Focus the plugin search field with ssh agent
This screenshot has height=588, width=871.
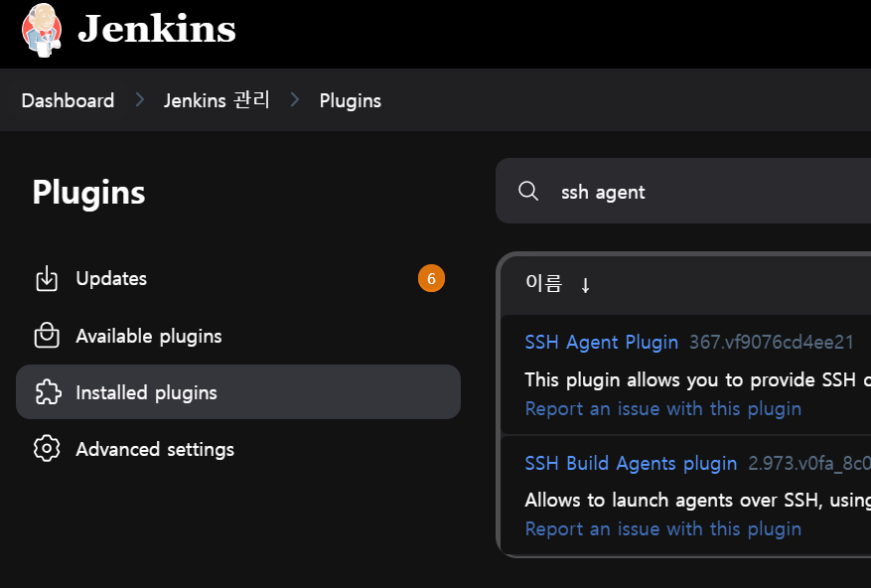click(x=683, y=191)
